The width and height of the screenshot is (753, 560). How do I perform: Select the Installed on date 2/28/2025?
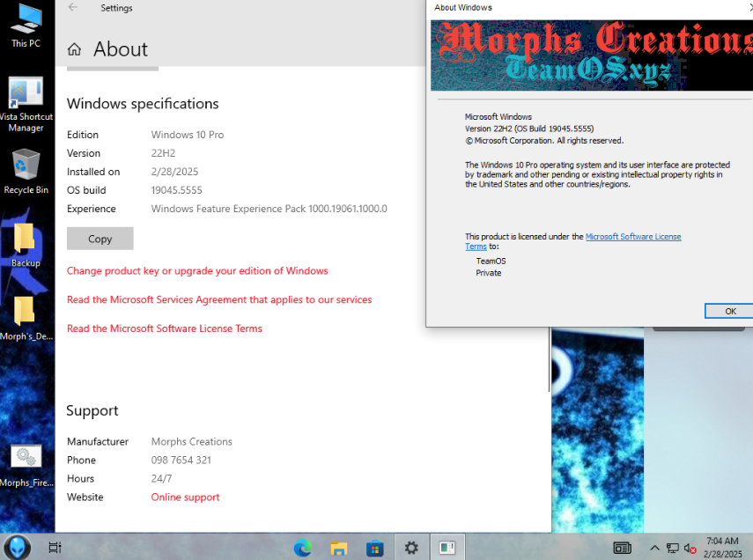click(x=174, y=172)
